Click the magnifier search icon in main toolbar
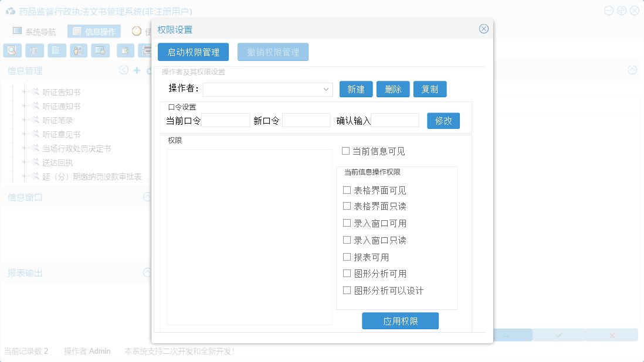Viewport: 644px width, 362px height. click(x=12, y=50)
